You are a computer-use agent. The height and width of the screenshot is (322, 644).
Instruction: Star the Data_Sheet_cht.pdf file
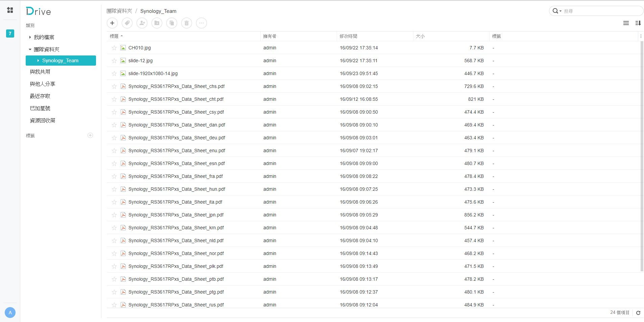point(114,99)
